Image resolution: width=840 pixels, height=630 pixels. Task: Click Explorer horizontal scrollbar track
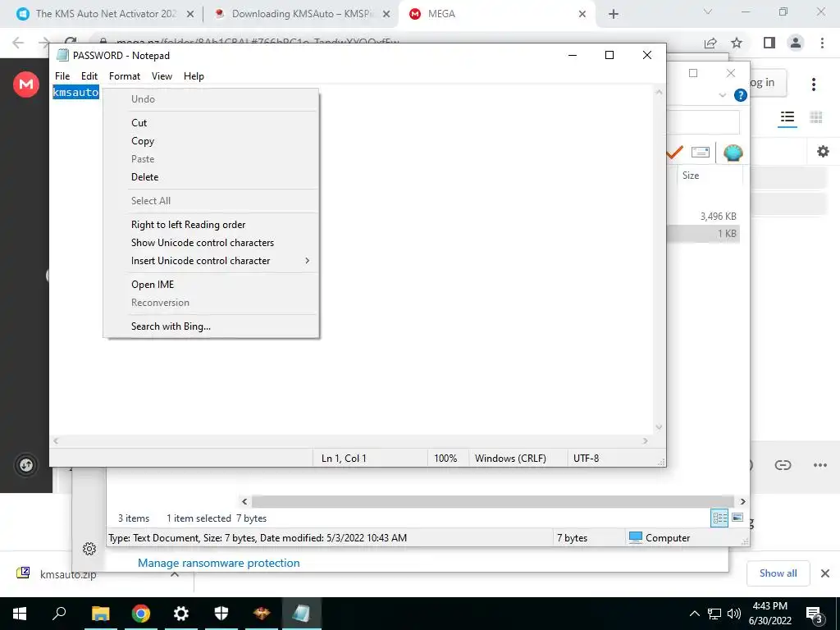pos(493,501)
